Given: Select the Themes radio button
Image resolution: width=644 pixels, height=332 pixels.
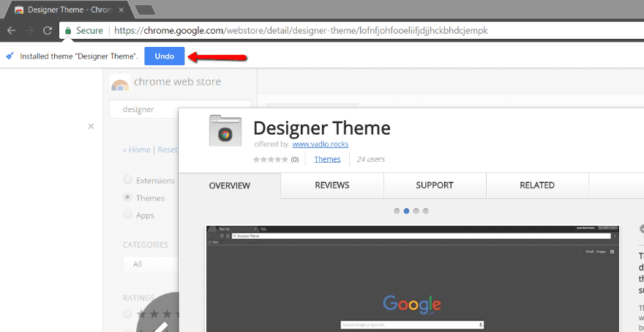Looking at the screenshot, I should click(128, 197).
